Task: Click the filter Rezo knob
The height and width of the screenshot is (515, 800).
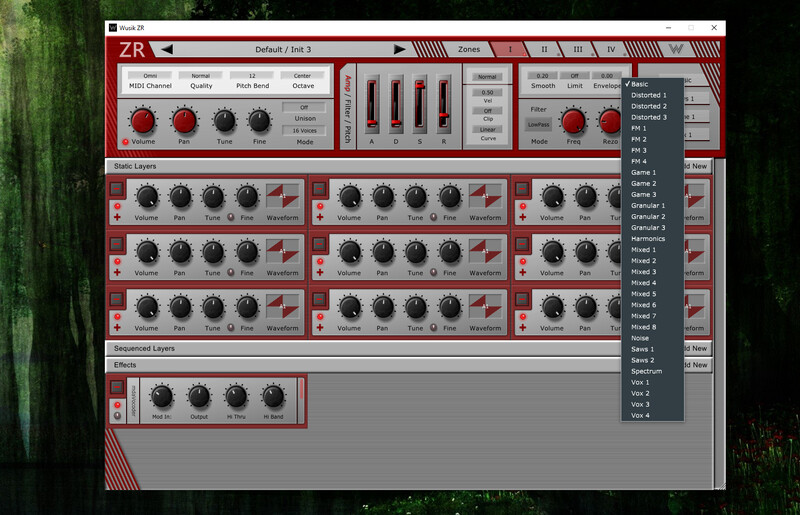Action: [610, 121]
